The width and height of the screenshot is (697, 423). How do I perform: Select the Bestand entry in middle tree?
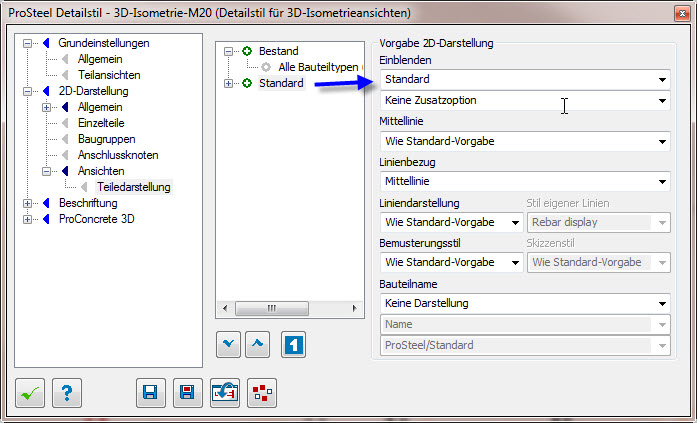pos(278,51)
